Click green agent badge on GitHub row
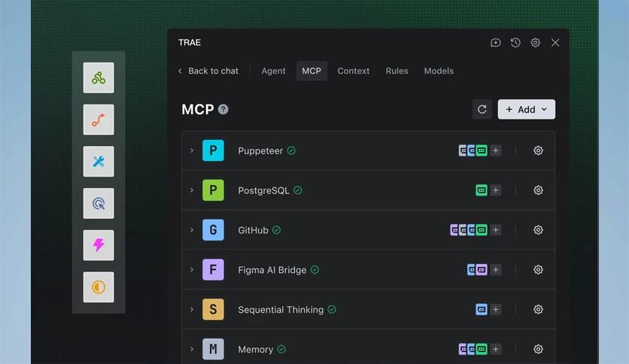The height and width of the screenshot is (364, 629). point(482,229)
